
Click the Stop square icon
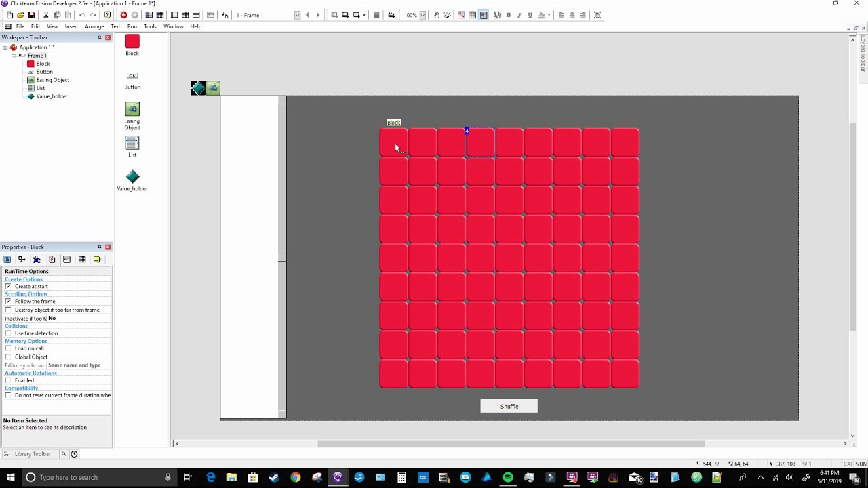376,15
